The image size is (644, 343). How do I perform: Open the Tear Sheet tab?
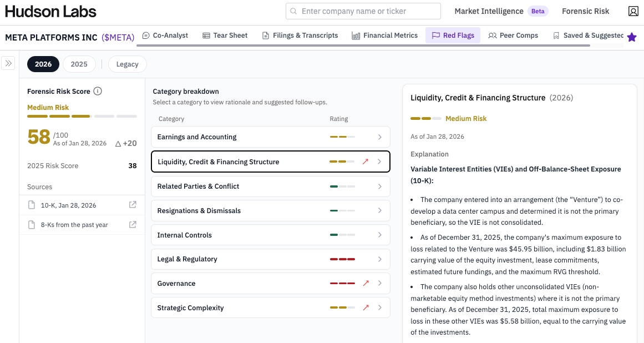tap(225, 36)
